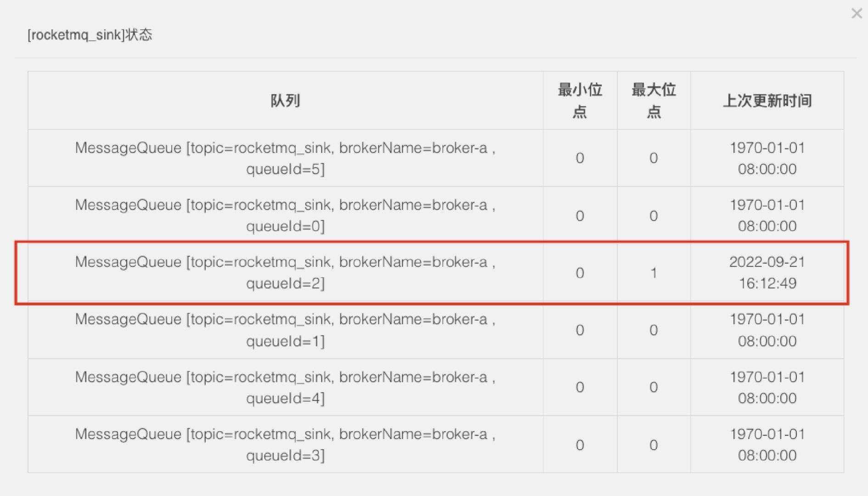Click the 上次更新时间 column header
The image size is (868, 496).
tap(767, 101)
